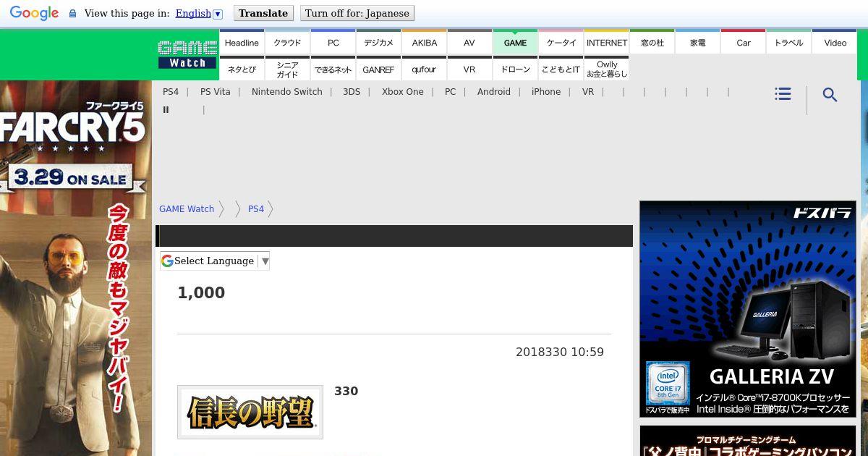
Task: Go to Nintendo Switch category
Action: pyautogui.click(x=287, y=92)
